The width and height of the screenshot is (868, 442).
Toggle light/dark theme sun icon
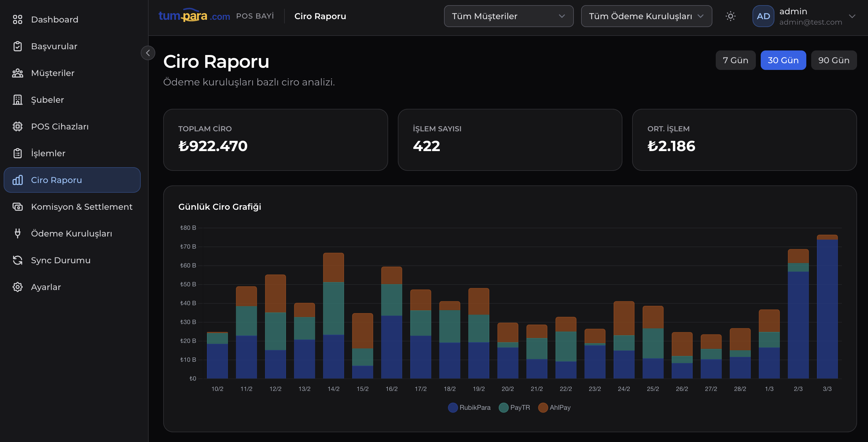pyautogui.click(x=730, y=16)
